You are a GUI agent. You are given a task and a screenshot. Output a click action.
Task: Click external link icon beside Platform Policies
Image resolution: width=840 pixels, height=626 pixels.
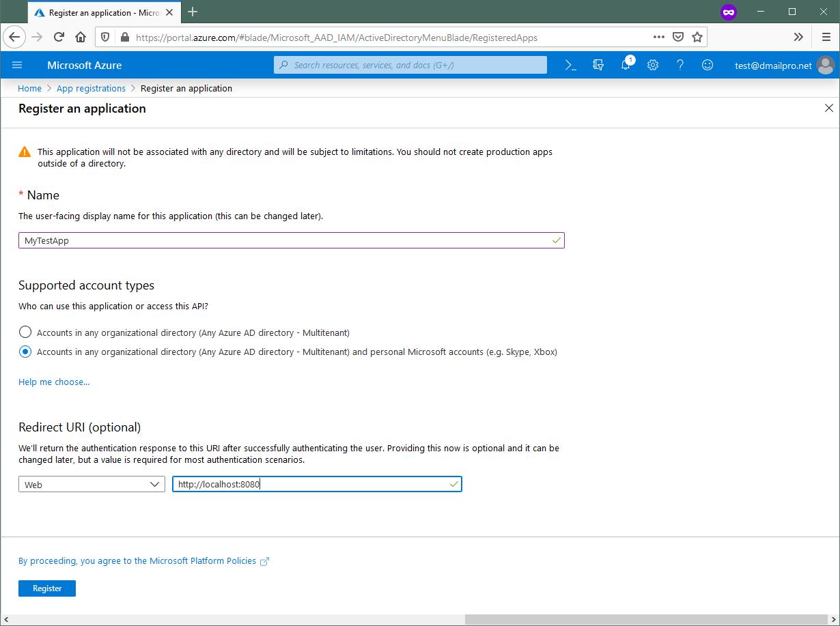(x=265, y=561)
